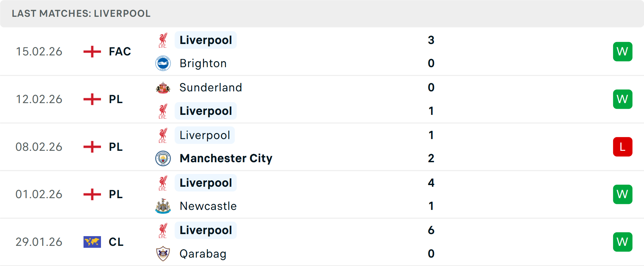Select the FAC competition label
This screenshot has width=644, height=266.
point(119,51)
